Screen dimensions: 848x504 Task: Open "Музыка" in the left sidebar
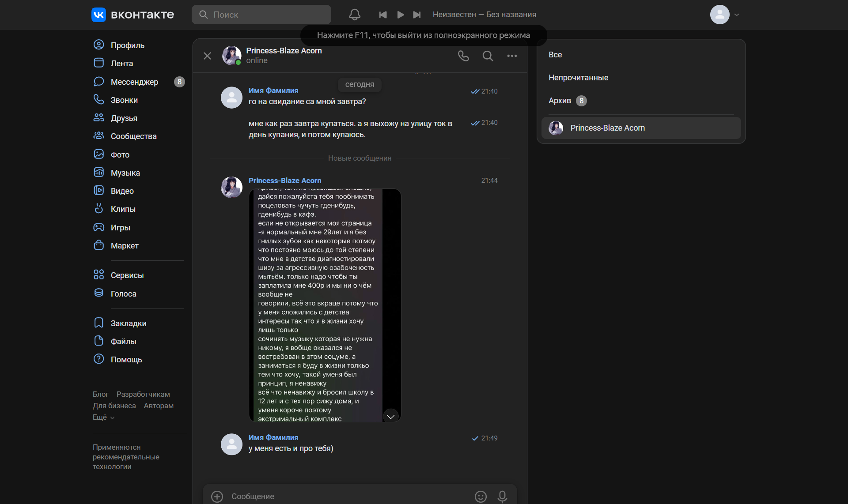(x=125, y=173)
